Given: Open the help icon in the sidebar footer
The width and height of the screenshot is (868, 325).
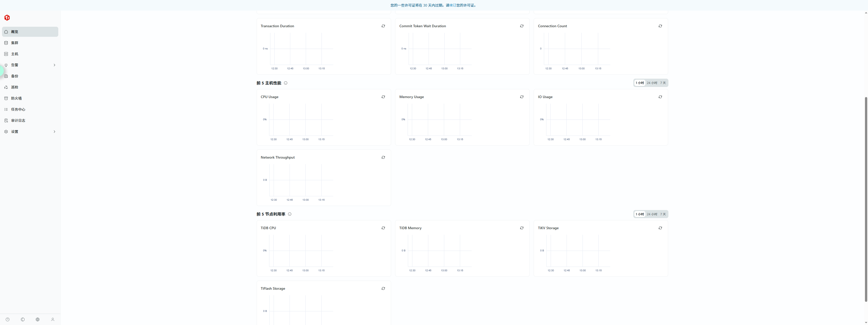Looking at the screenshot, I should [7, 319].
